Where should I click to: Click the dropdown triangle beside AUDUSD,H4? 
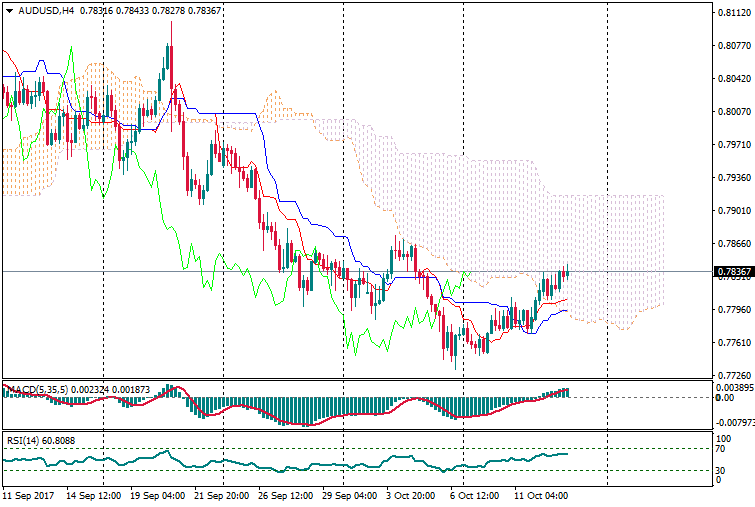click(x=9, y=11)
